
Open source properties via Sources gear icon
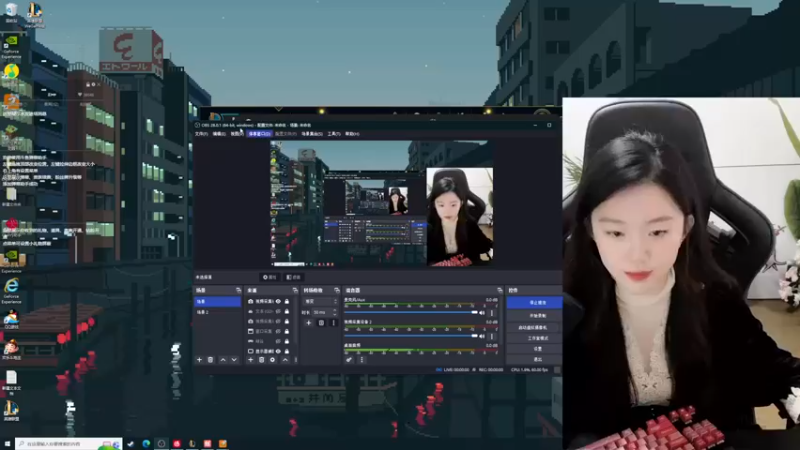click(x=272, y=360)
